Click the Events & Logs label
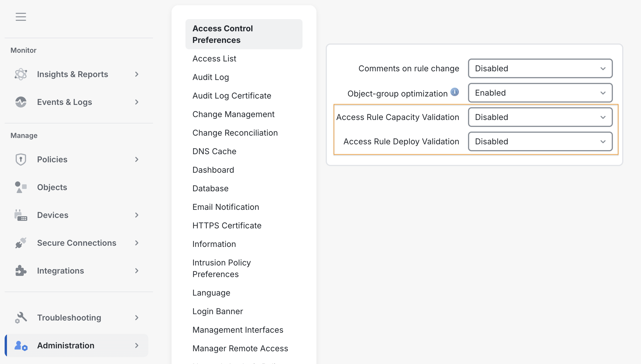This screenshot has width=641, height=364. (x=64, y=102)
